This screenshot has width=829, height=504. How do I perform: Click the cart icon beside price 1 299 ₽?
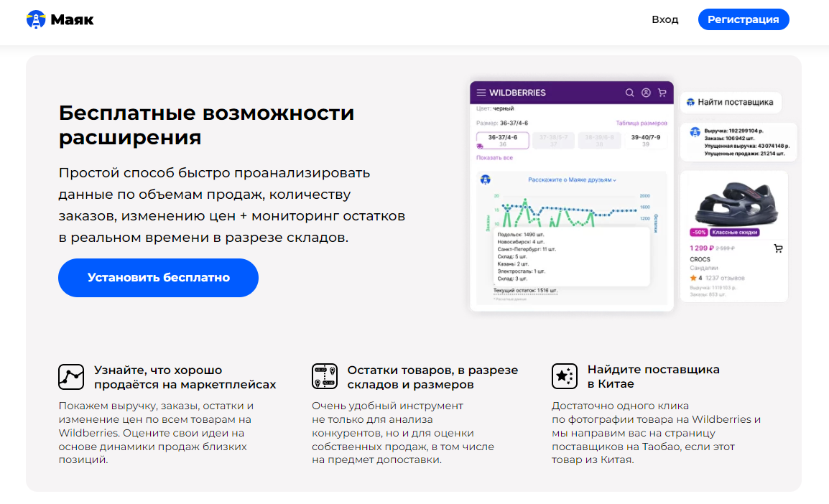coord(778,248)
